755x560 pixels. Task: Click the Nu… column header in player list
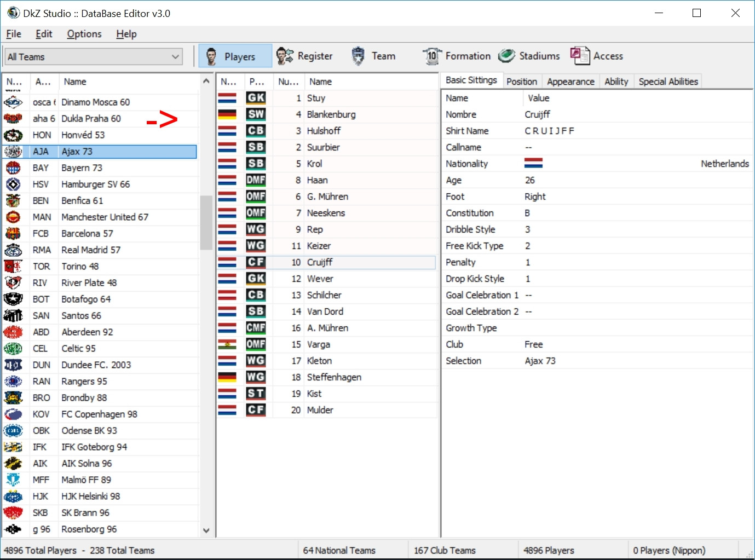coord(289,82)
